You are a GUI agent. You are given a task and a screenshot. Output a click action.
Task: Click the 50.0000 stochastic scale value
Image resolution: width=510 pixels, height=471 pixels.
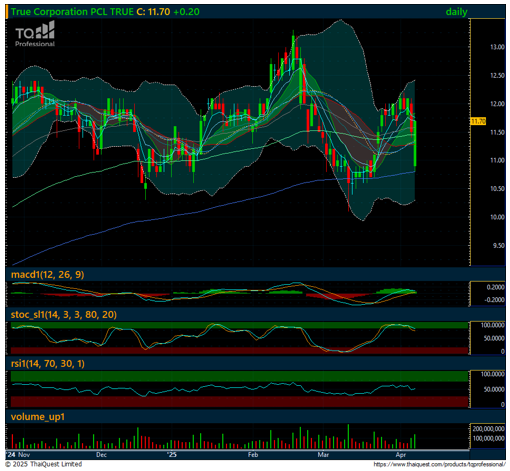(x=494, y=338)
